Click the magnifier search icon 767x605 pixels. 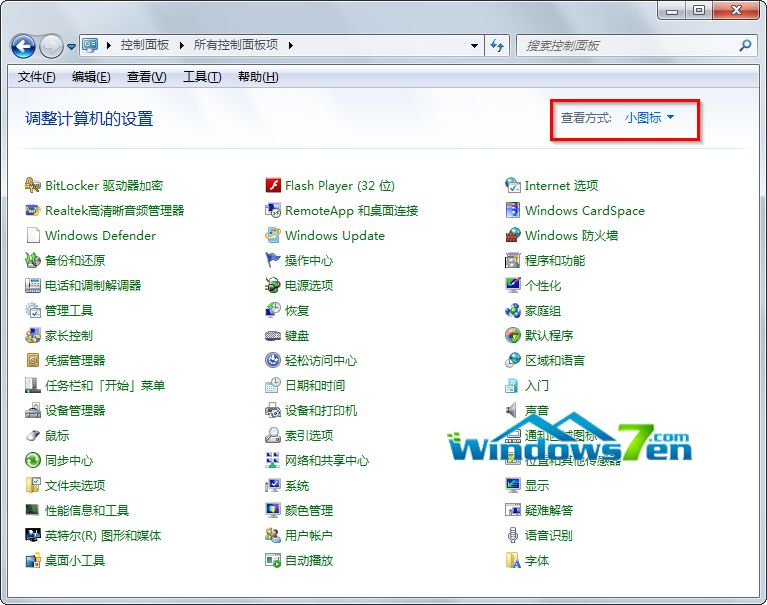tap(745, 45)
